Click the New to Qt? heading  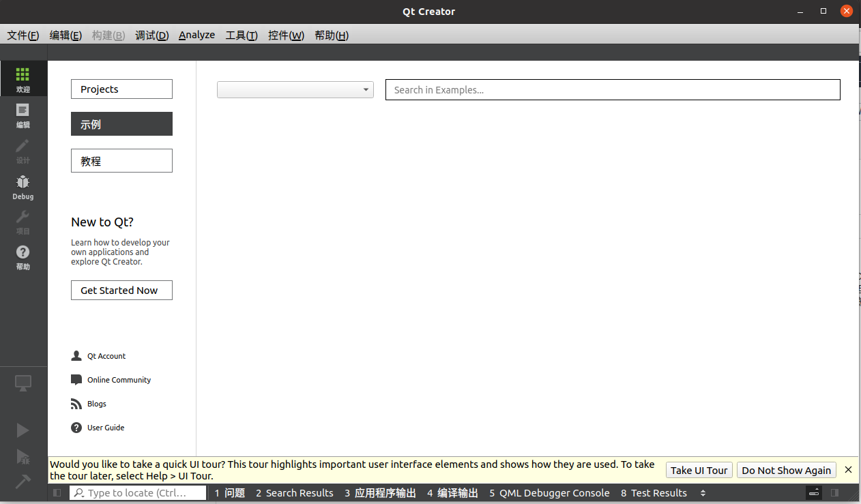point(102,222)
